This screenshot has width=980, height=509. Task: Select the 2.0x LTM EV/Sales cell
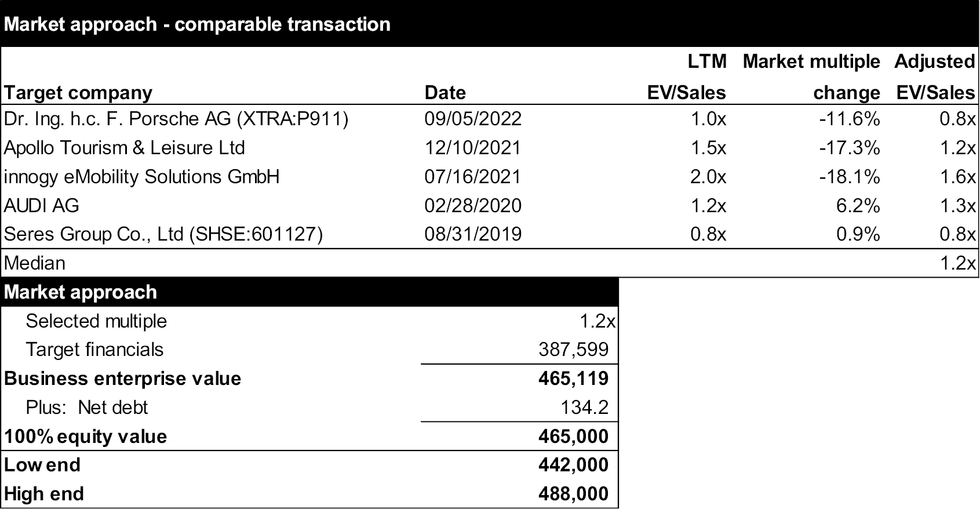click(708, 176)
